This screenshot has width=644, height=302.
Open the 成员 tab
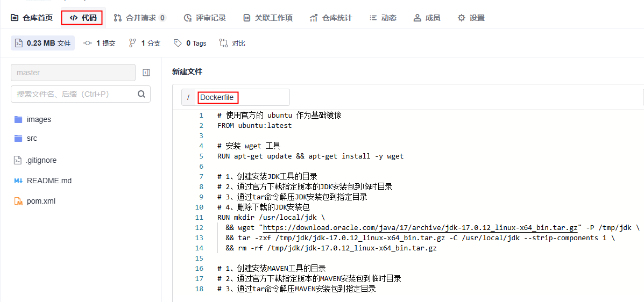point(427,18)
